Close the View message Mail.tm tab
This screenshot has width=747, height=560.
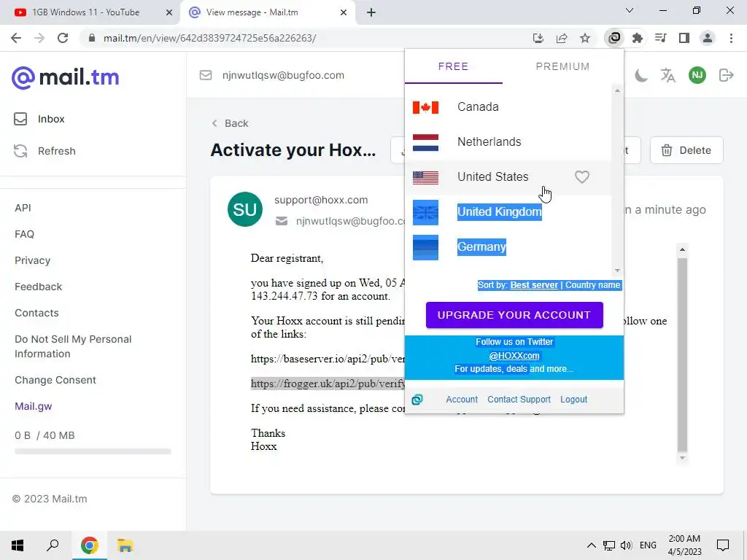(344, 12)
